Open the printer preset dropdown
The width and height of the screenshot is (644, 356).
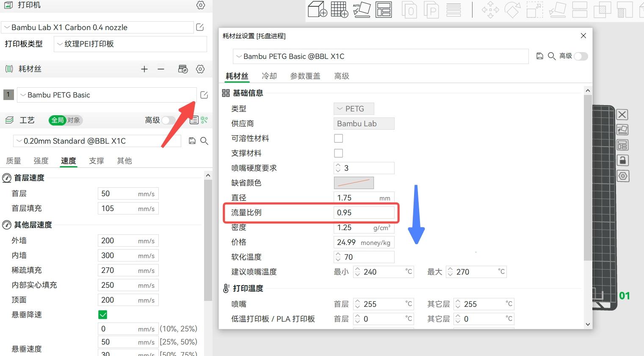[97, 28]
